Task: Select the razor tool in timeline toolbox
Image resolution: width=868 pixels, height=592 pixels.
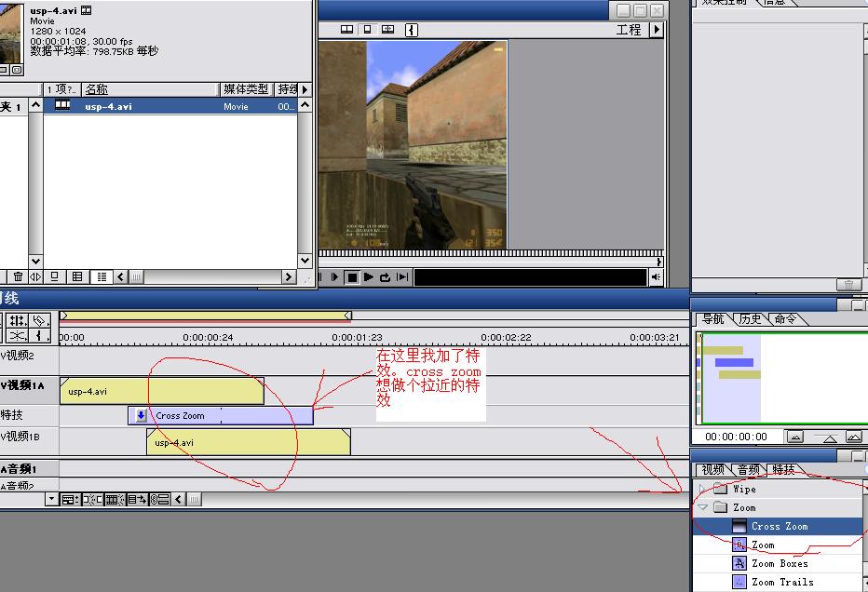Action: click(39, 320)
